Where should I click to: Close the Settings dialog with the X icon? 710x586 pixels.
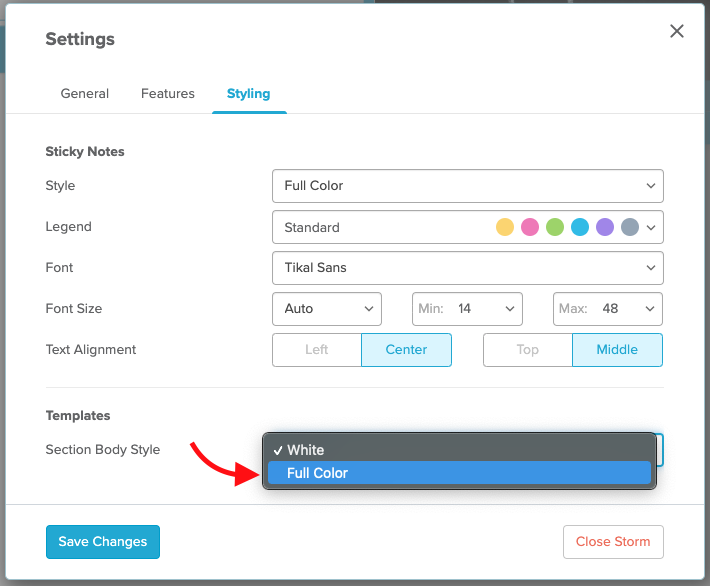pos(676,31)
